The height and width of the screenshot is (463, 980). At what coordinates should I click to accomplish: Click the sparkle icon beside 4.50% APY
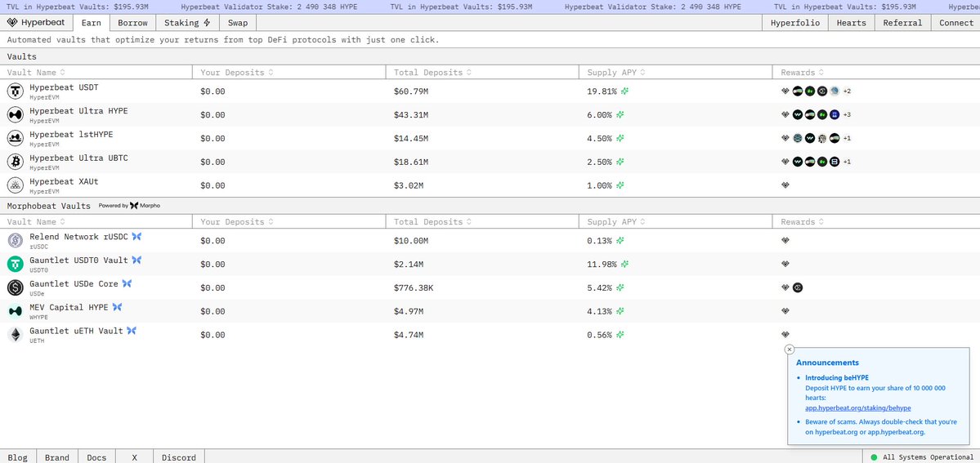(620, 139)
